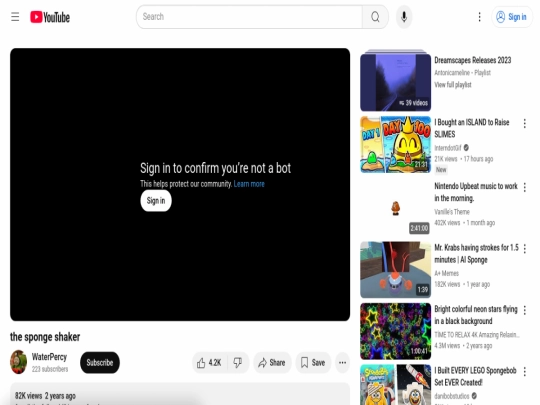Open options for I Bought an ISLAND video

(525, 123)
